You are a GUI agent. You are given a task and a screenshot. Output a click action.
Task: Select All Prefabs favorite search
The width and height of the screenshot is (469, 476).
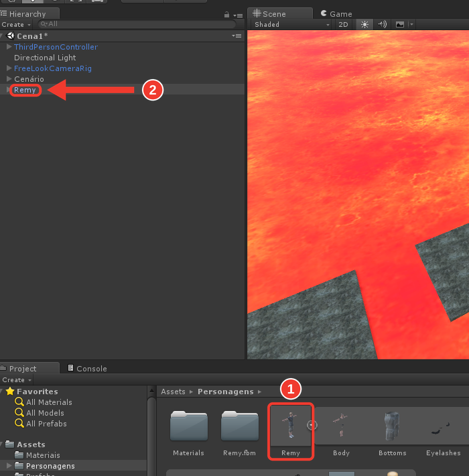pos(46,424)
